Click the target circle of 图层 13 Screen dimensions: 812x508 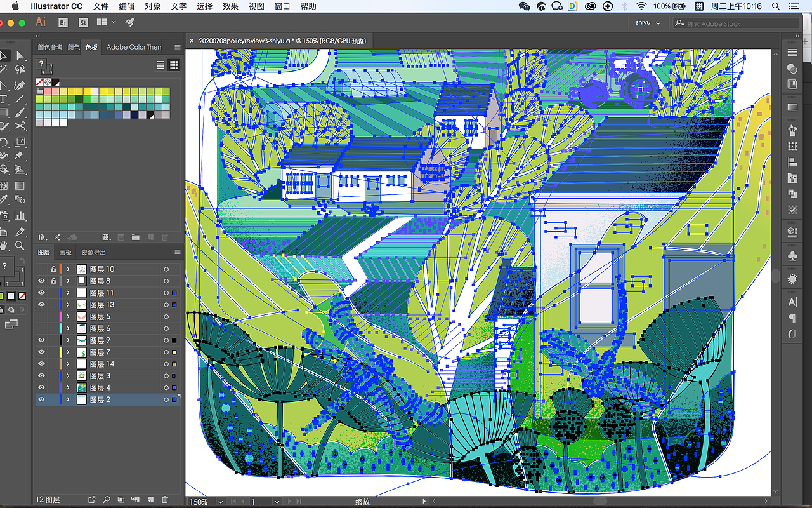coord(166,305)
